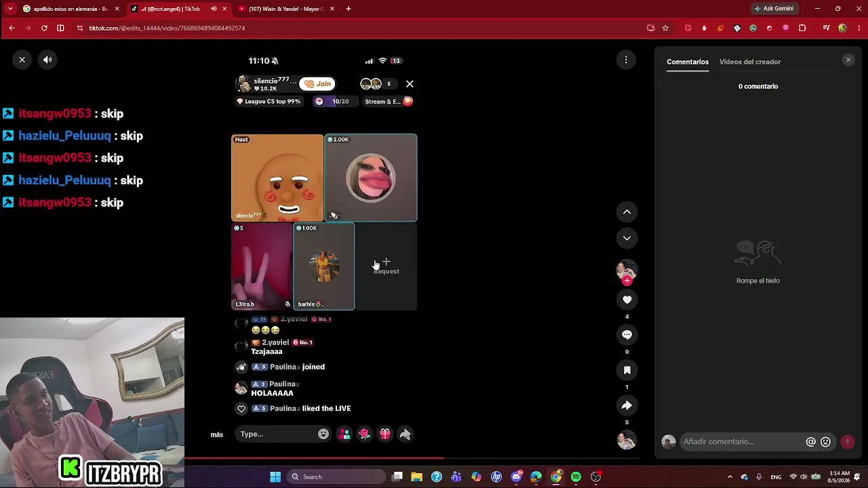Screen dimensions: 868x488
Task: View site information for tiktok.com
Action: pyautogui.click(x=80, y=28)
